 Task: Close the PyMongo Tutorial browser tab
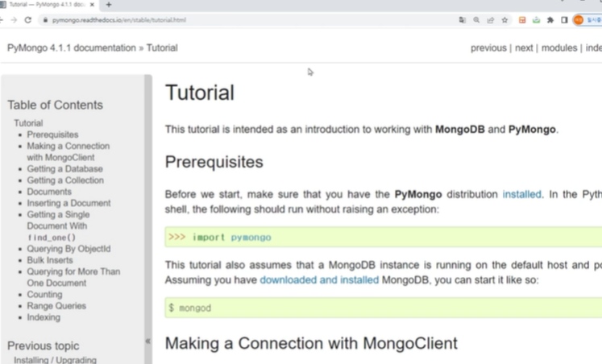(x=92, y=5)
